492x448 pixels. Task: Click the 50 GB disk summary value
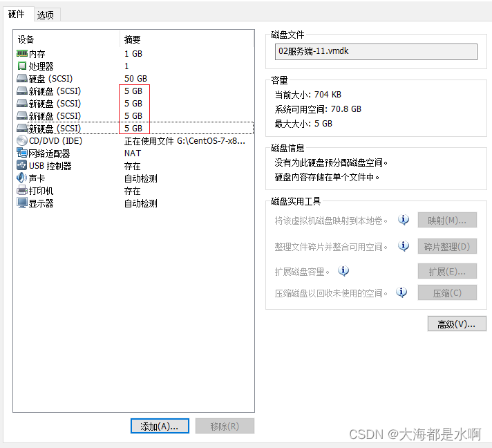[136, 79]
